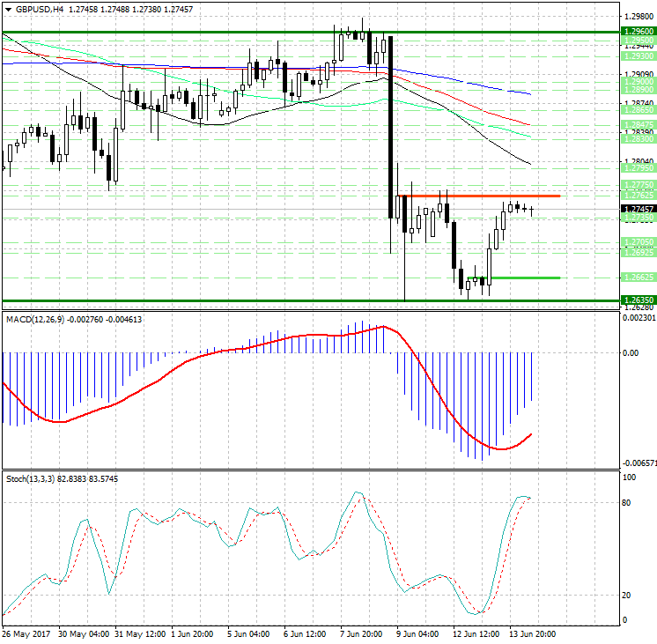Screen dimensions: 657x644
Task: Click the 1.26925 price level label
Action: [639, 252]
